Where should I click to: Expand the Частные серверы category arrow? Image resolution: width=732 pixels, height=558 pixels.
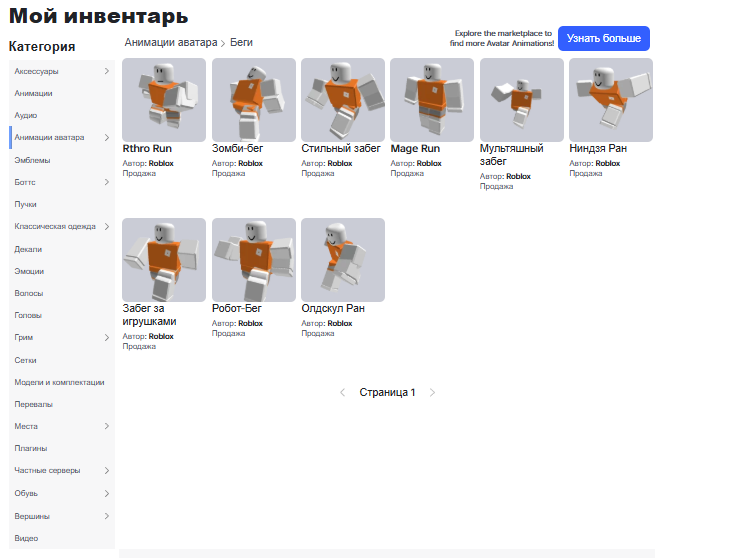[106, 471]
